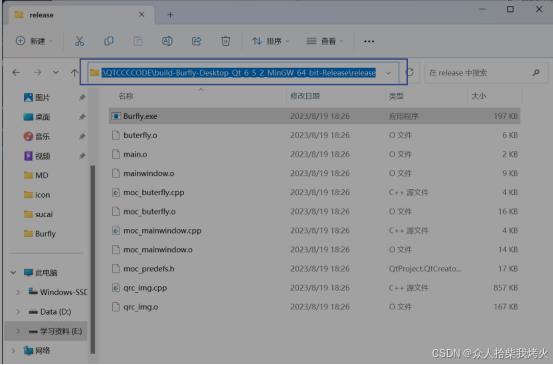The image size is (553, 365).
Task: Open recent locations chevron near navigation arrows
Action: (x=56, y=73)
